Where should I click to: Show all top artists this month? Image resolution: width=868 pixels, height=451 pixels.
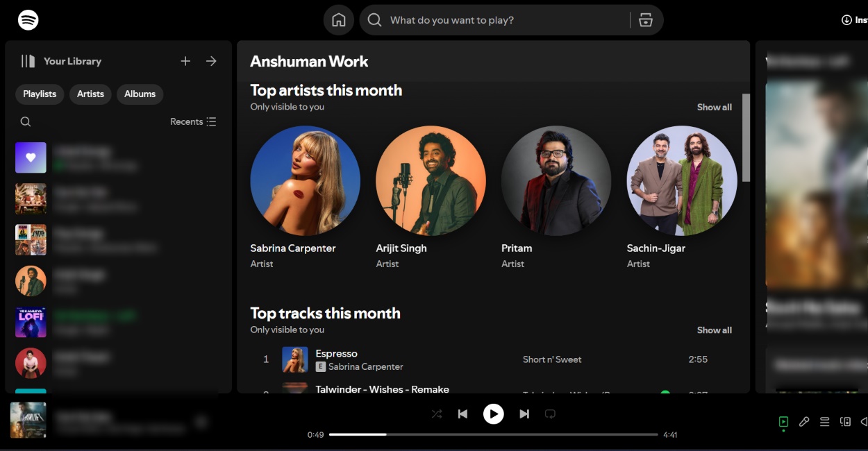click(x=715, y=107)
